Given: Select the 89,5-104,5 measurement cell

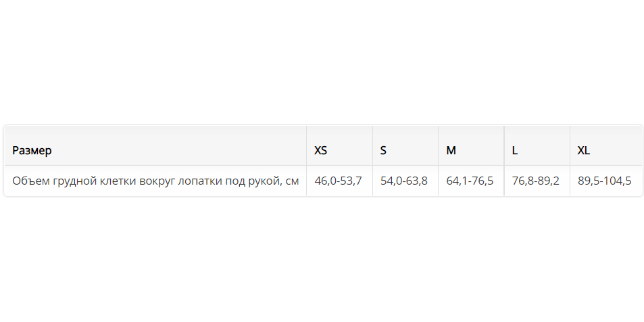Looking at the screenshot, I should [x=605, y=181].
